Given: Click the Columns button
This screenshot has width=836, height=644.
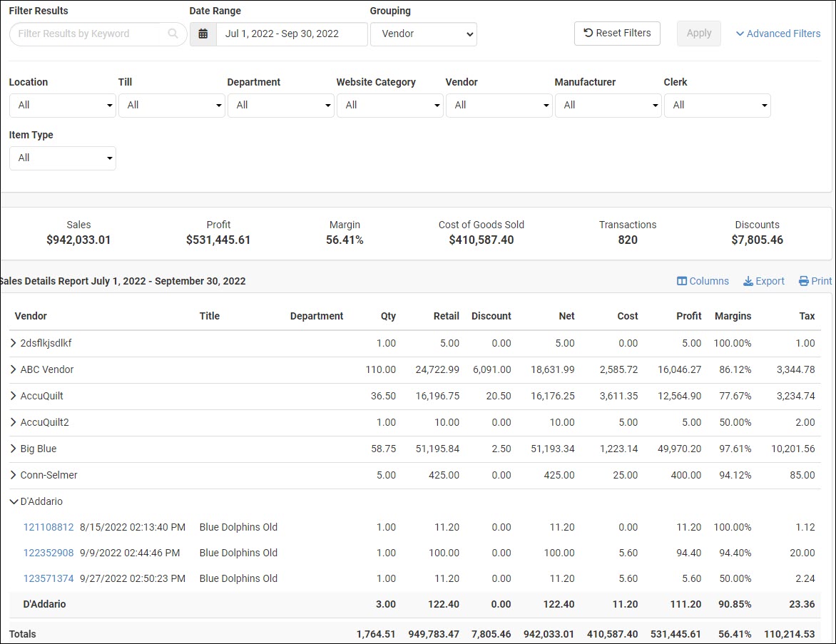Looking at the screenshot, I should 703,281.
